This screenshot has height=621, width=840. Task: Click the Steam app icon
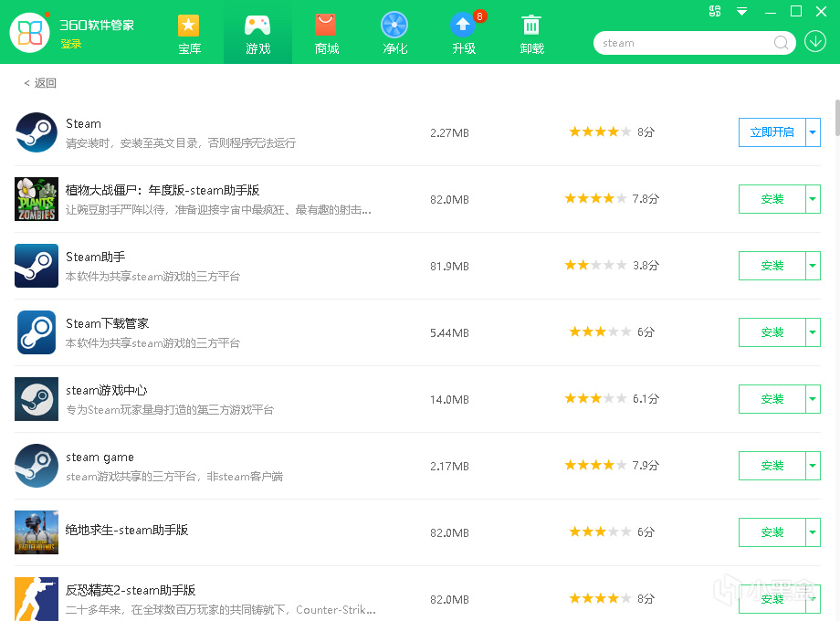coord(37,132)
